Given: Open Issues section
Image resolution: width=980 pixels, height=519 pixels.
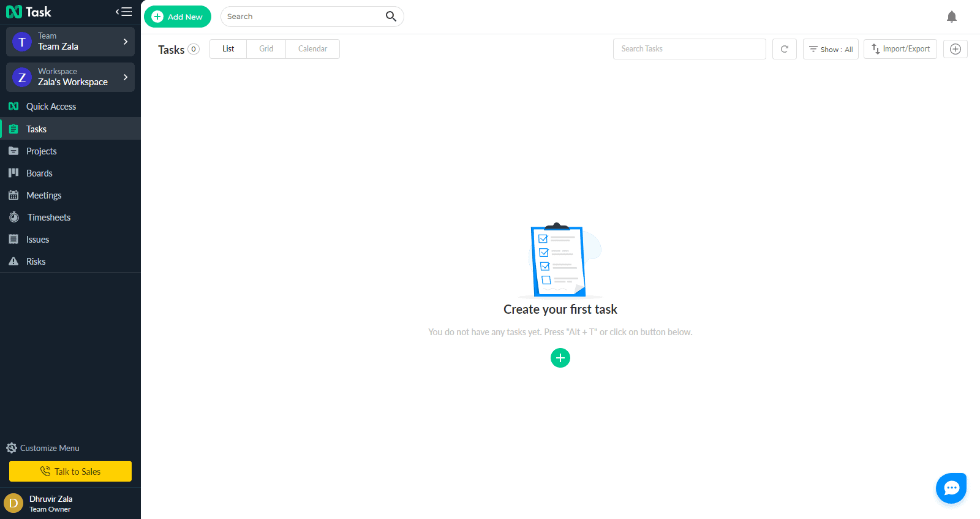Looking at the screenshot, I should [x=70, y=239].
